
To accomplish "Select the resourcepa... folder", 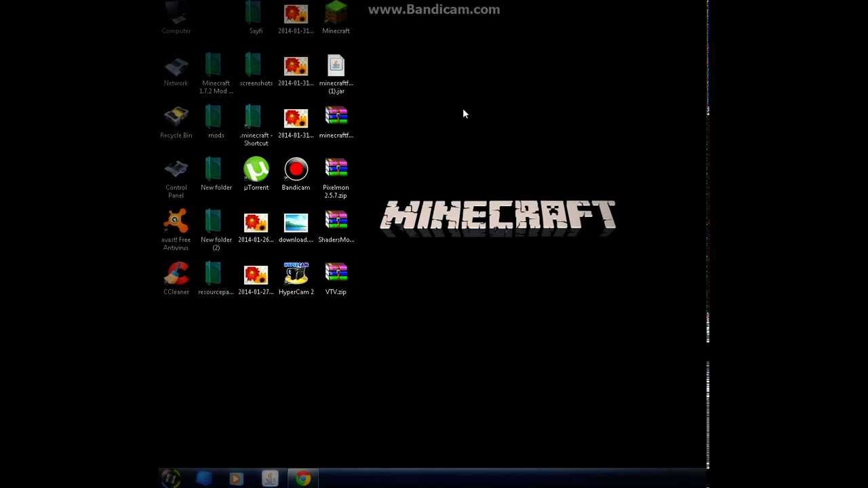I will coord(216,279).
